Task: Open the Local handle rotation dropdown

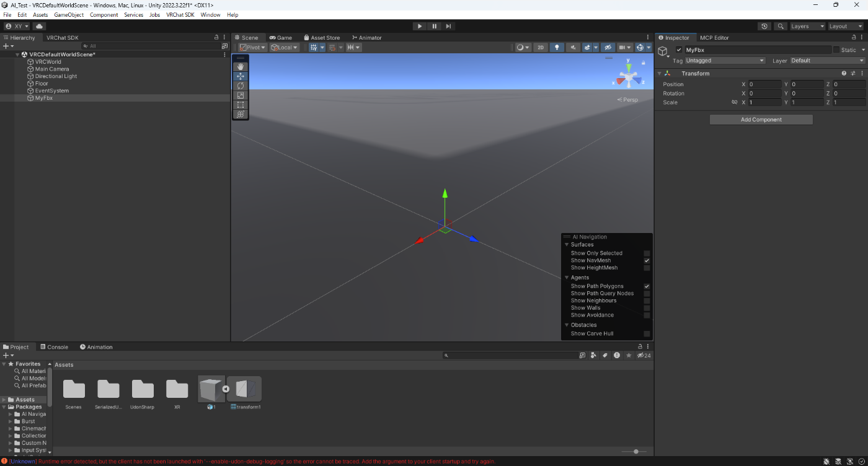Action: click(285, 47)
